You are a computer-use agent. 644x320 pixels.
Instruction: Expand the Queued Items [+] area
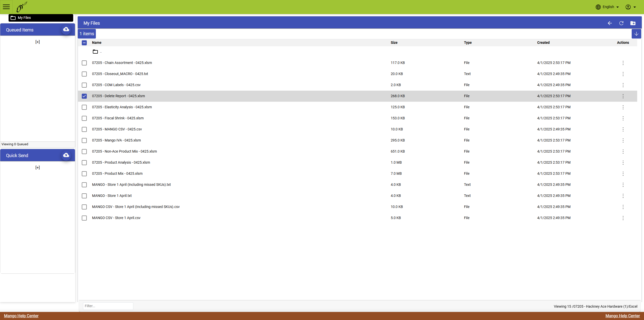tap(37, 42)
